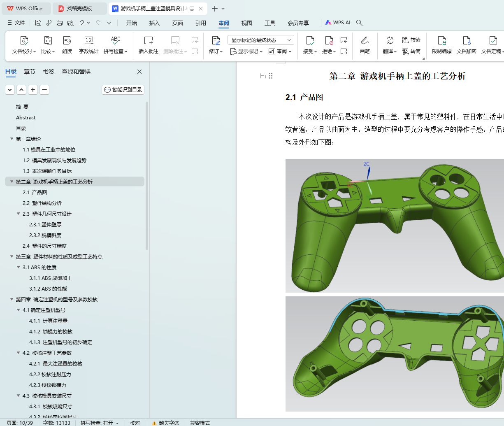
Task: Open the WPS AI assistant
Action: (x=338, y=23)
